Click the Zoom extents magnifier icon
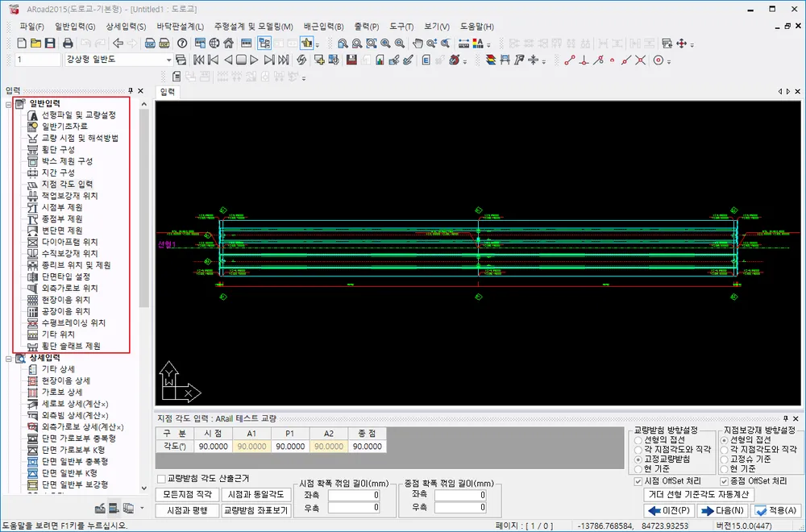This screenshot has width=806, height=532. [x=371, y=44]
